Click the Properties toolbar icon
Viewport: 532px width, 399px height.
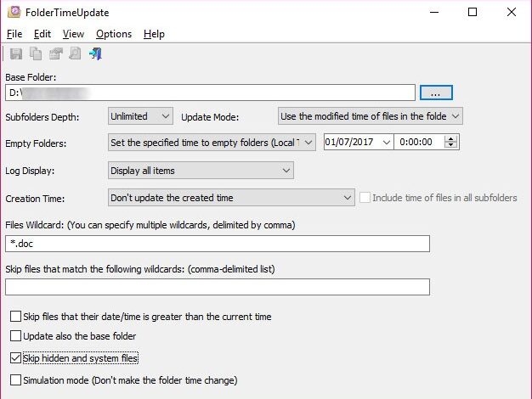[55, 53]
